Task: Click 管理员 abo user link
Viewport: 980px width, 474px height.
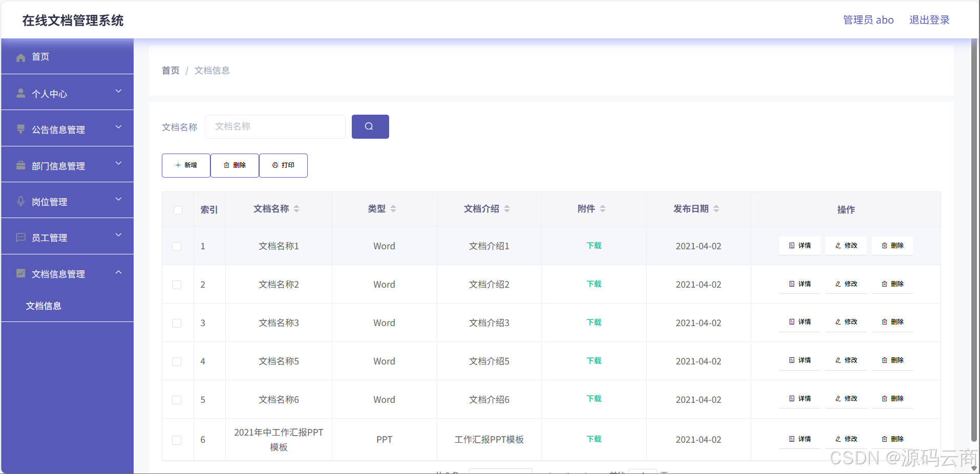Action: point(868,20)
